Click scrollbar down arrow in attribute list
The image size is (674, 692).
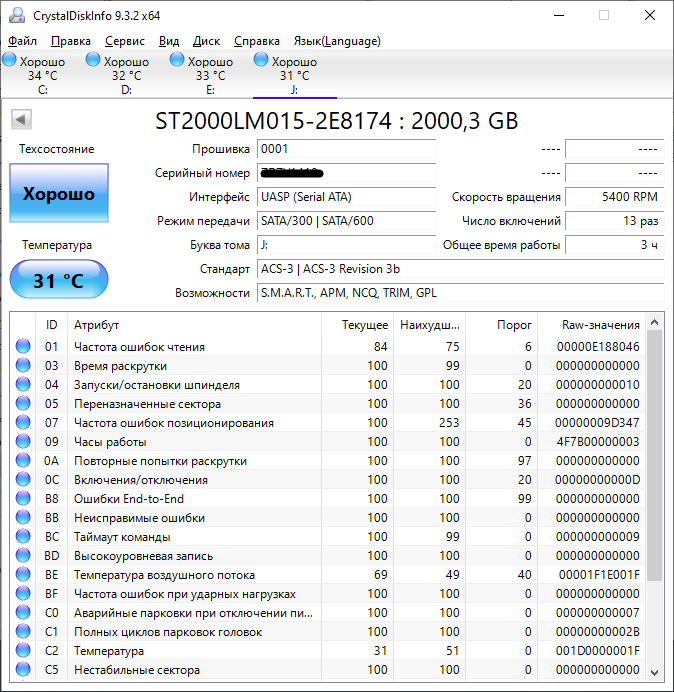[x=655, y=673]
